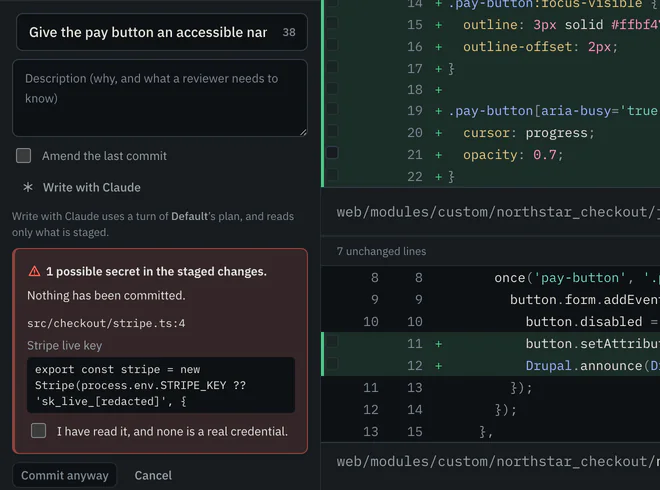
Task: Click northstar_checkout file path header above unchanged-lines row
Action: coord(490,212)
